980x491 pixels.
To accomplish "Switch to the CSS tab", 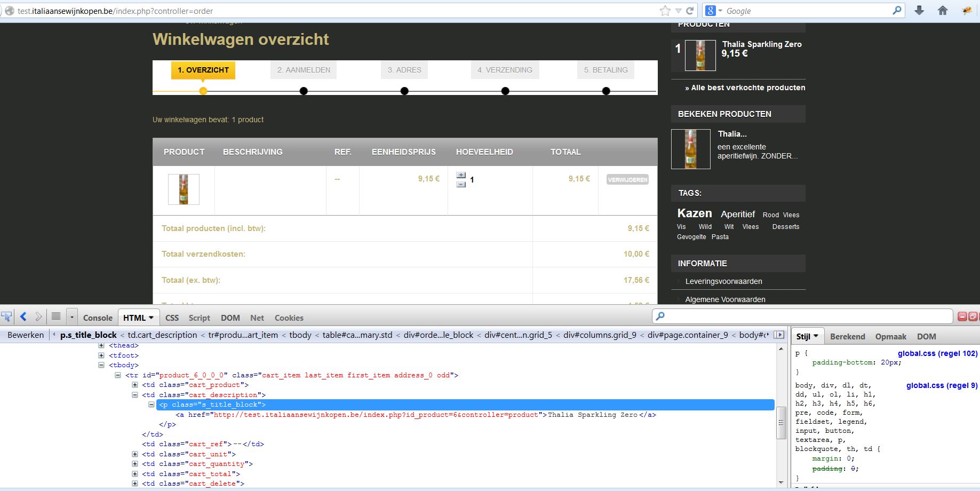I will tap(172, 318).
